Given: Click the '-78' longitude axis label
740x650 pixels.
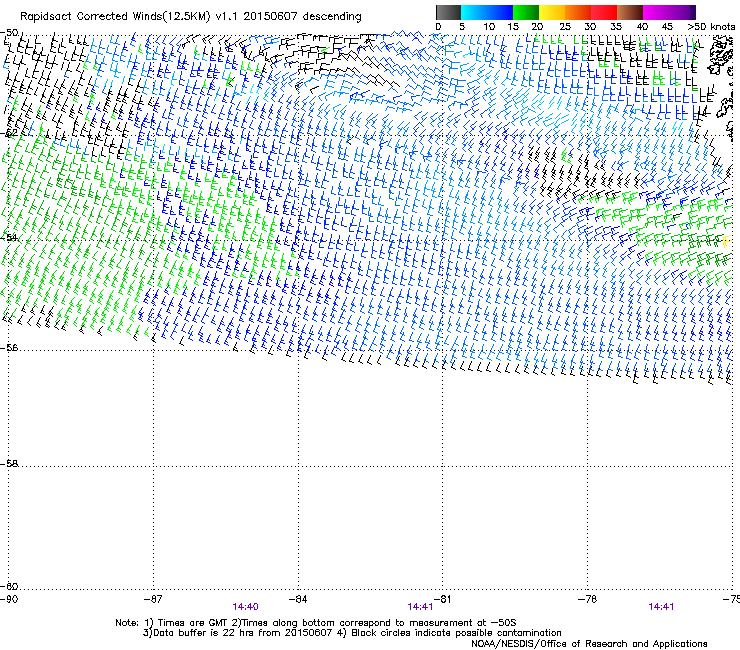Looking at the screenshot, I should click(x=587, y=599).
